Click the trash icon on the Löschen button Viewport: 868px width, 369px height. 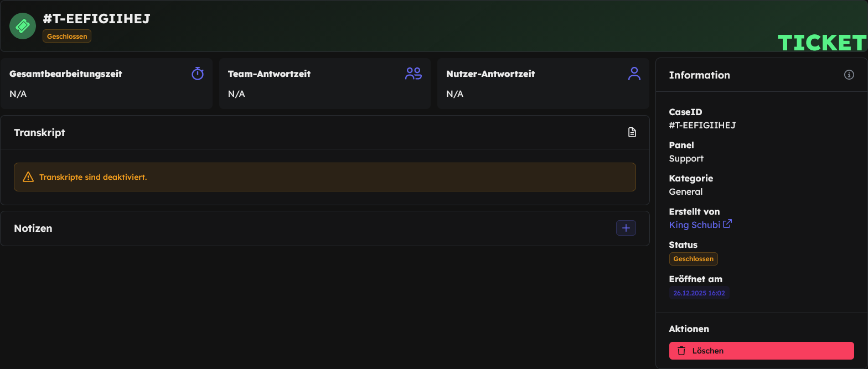click(681, 351)
